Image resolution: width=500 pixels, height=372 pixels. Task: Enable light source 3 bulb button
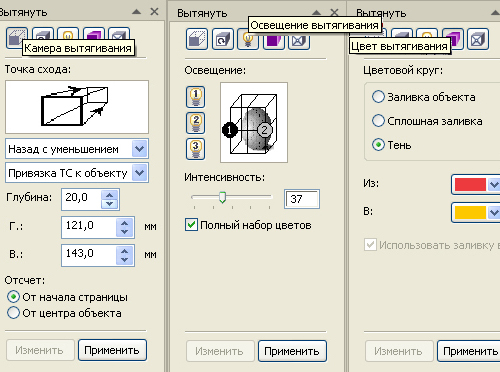[x=196, y=149]
